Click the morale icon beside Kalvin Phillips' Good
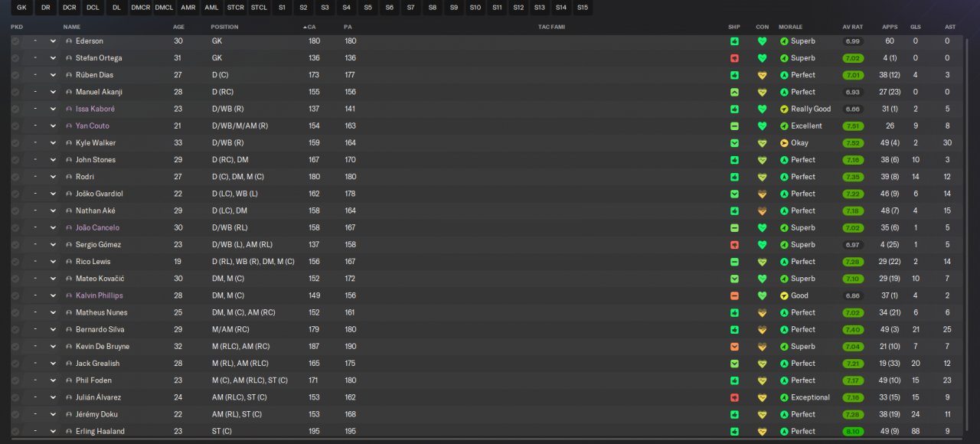Screen dimensions: 980x444 click(x=784, y=295)
